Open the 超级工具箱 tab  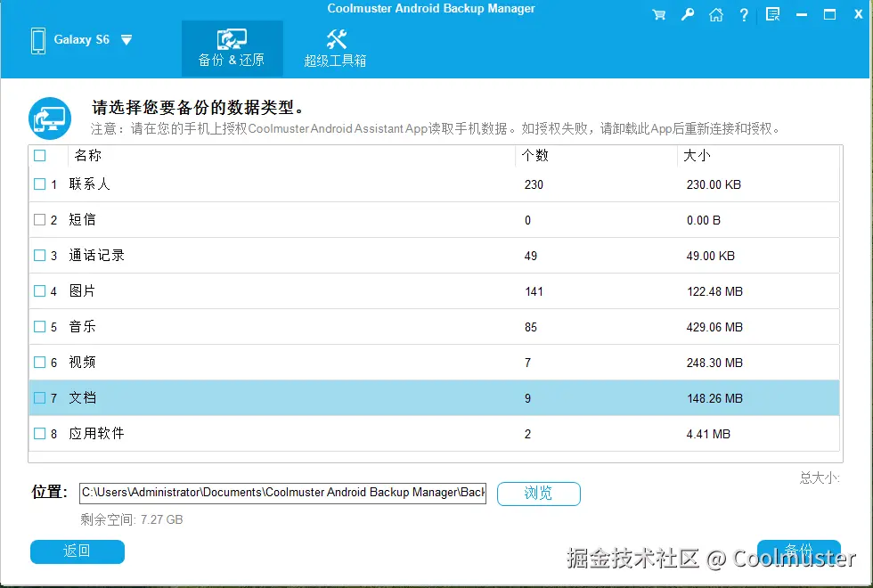pos(335,48)
